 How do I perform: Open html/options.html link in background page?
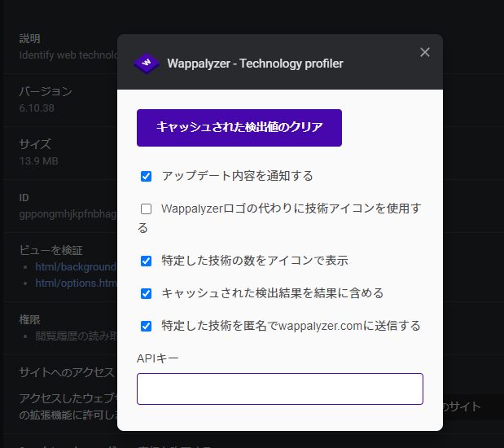point(77,283)
